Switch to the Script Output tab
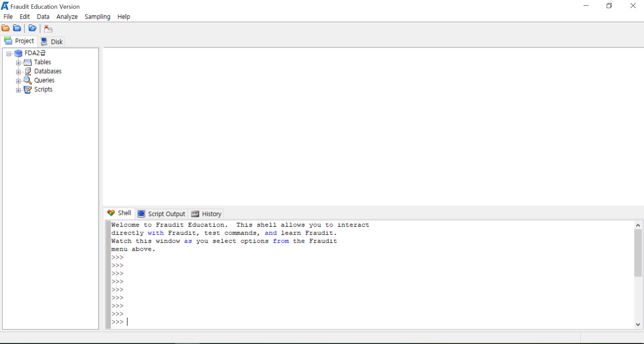This screenshot has width=644, height=344. pos(161,214)
